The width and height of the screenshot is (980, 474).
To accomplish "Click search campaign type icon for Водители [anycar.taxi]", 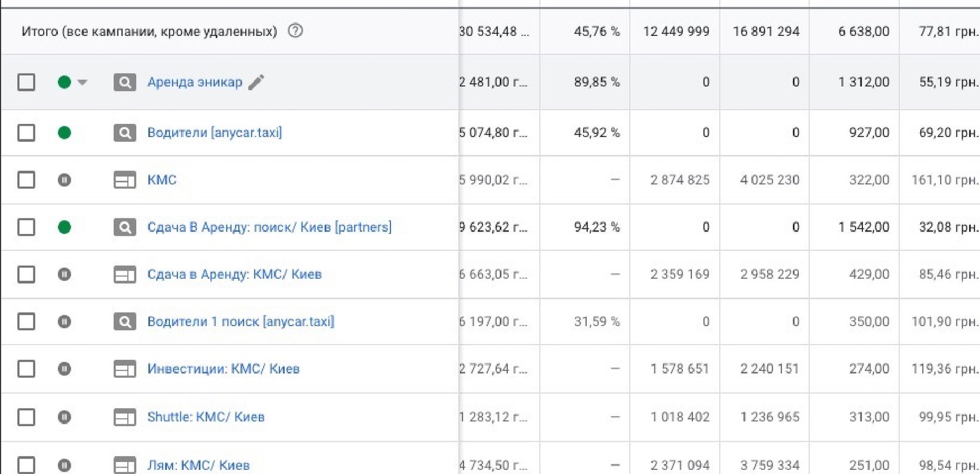I will pyautogui.click(x=125, y=132).
